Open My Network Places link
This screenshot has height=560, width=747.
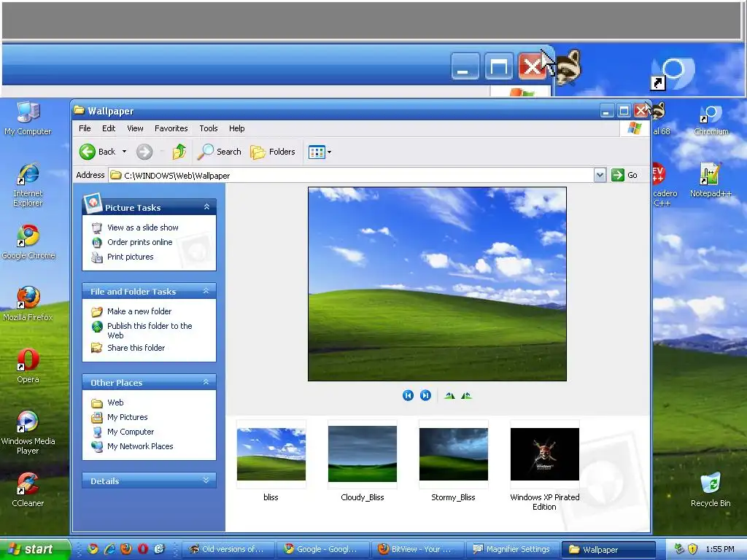click(x=140, y=447)
